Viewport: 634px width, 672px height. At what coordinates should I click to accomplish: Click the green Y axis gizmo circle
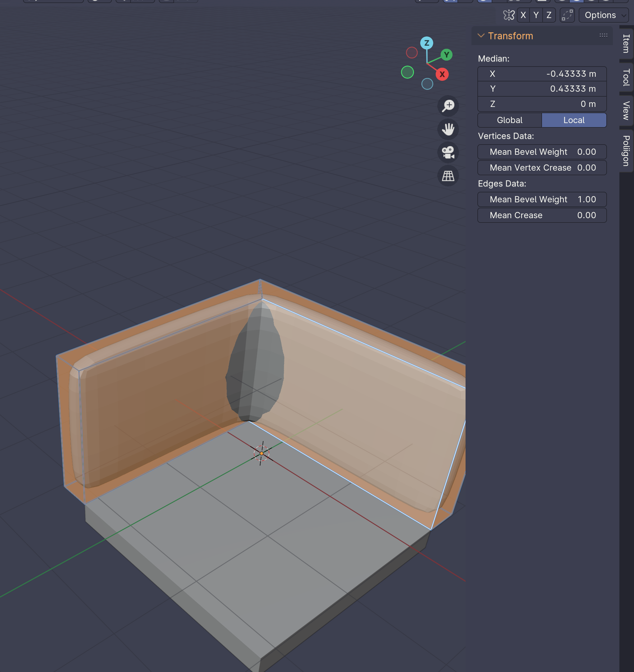coord(446,55)
